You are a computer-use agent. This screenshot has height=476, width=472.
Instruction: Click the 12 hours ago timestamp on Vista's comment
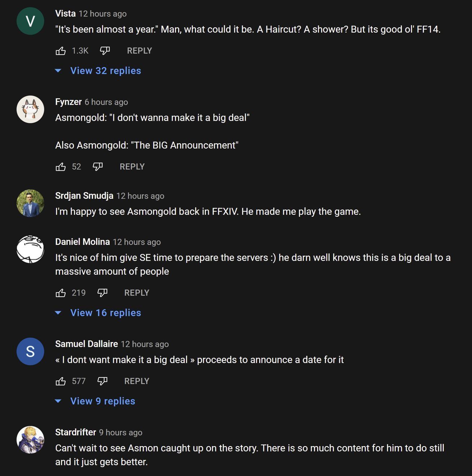coord(102,14)
